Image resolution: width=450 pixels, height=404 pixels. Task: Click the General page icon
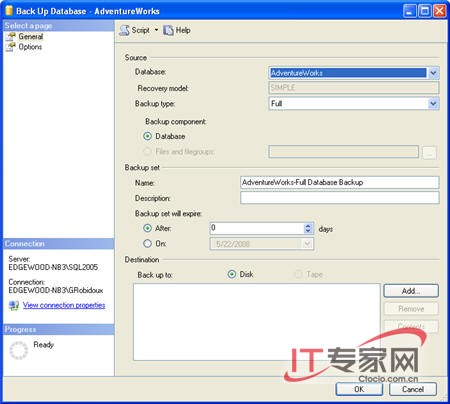11,36
